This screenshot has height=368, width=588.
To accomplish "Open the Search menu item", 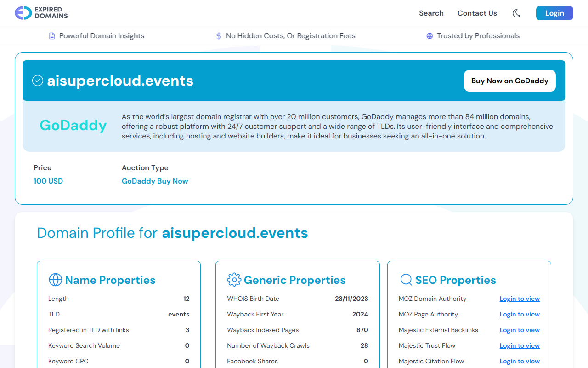I will point(431,13).
